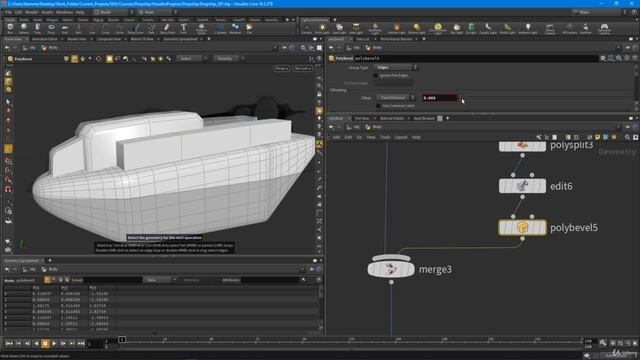640x360 pixels.
Task: Click the polybevel5 node in network
Action: pyautogui.click(x=522, y=227)
